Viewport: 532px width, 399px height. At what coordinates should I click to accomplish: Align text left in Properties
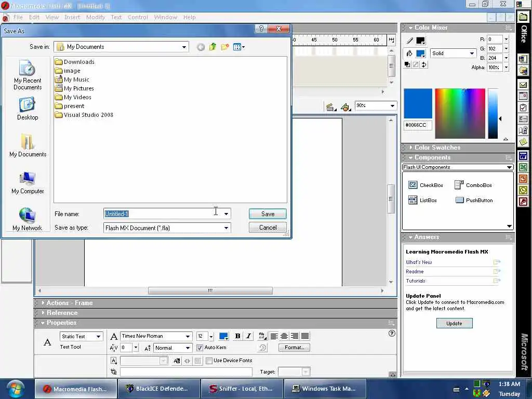point(274,336)
